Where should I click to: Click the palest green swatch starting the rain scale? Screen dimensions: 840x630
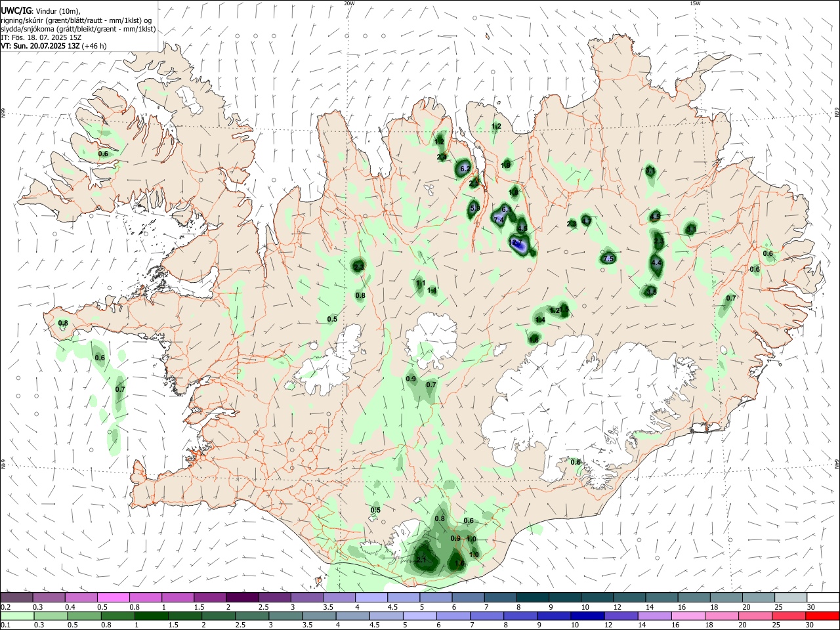click(x=17, y=616)
